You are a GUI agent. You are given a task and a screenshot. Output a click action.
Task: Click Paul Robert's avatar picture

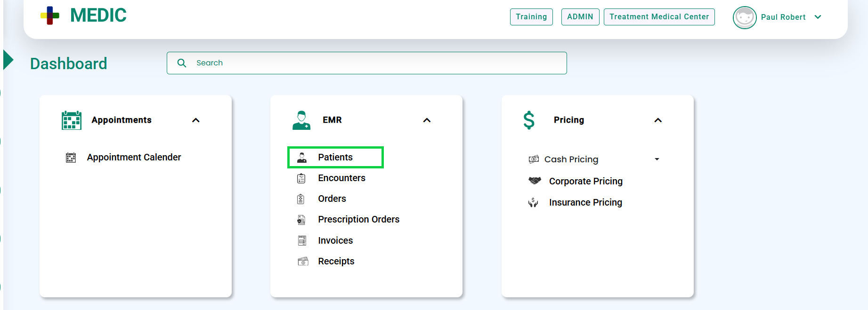click(x=744, y=17)
